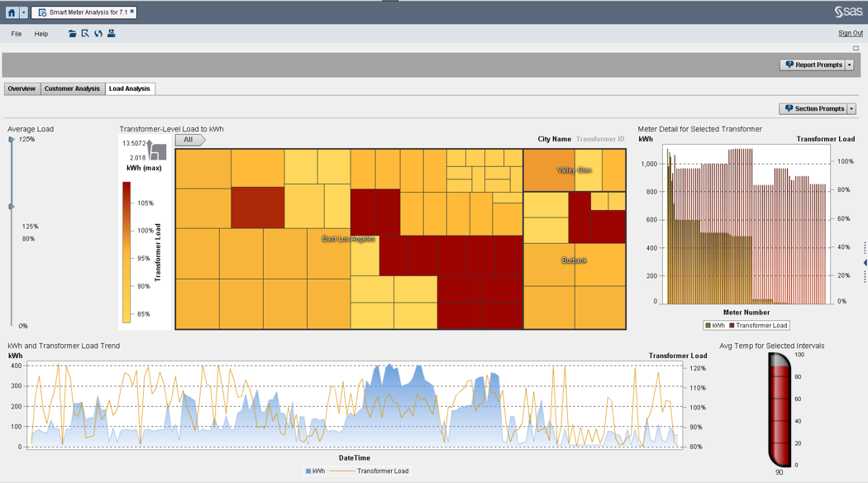Image resolution: width=868 pixels, height=483 pixels.
Task: Select the Load Analysis tab
Action: [x=130, y=88]
